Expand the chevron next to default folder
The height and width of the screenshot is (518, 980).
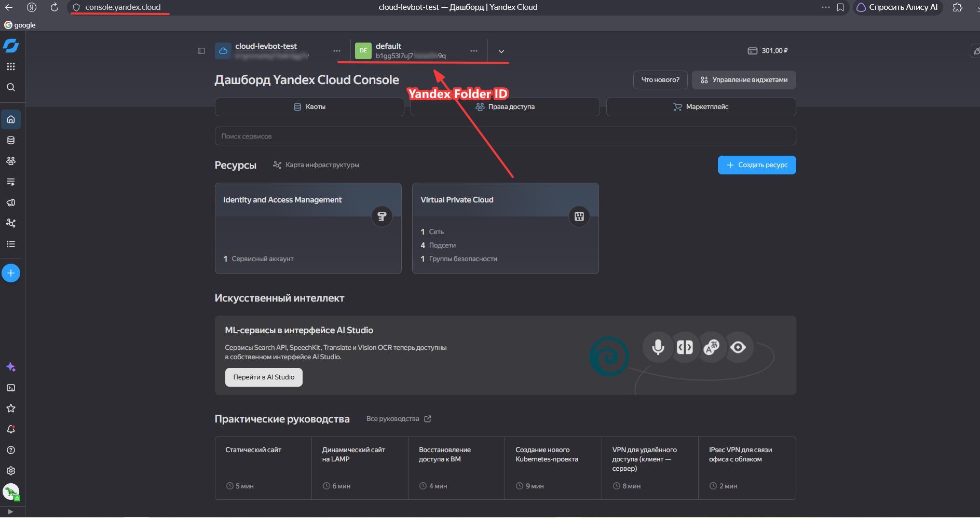click(x=501, y=51)
